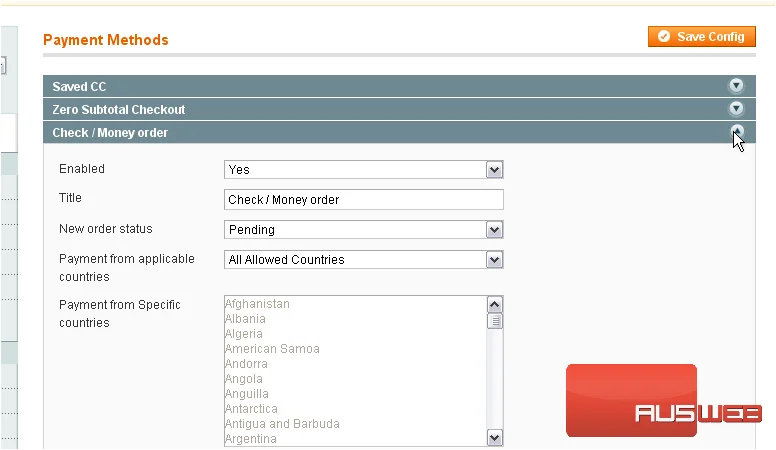This screenshot has width=776, height=450.
Task: Expand Zero Subtotal Checkout arrow icon
Action: (736, 108)
